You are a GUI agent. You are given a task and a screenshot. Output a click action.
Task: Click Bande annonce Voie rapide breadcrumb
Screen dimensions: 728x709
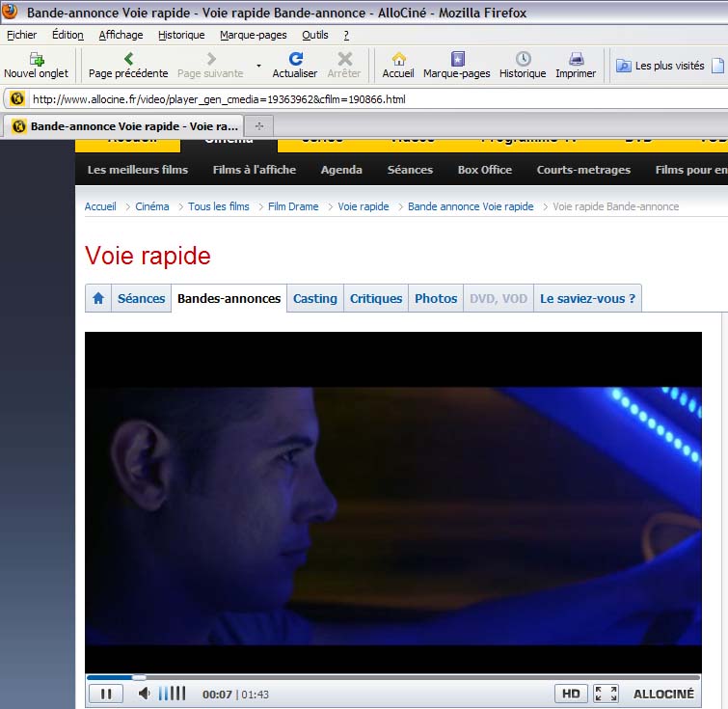tap(471, 206)
